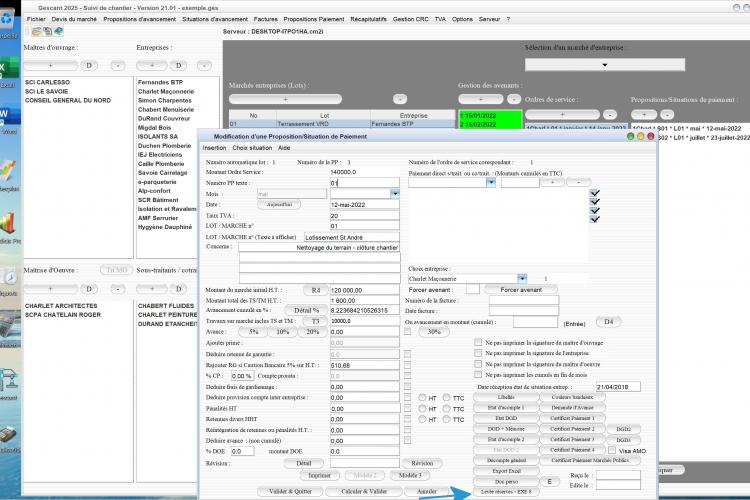Open the Fichier menu

(36, 19)
